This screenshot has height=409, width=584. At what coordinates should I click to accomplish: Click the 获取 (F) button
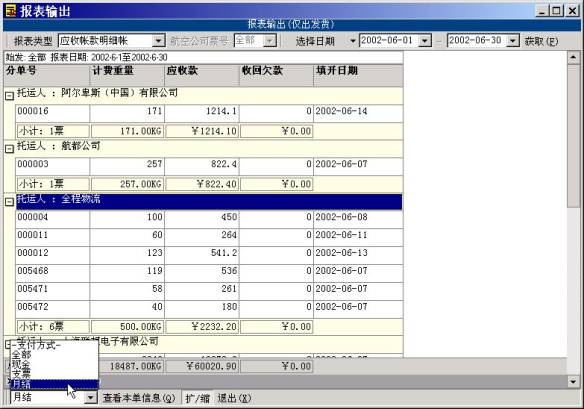tap(541, 41)
